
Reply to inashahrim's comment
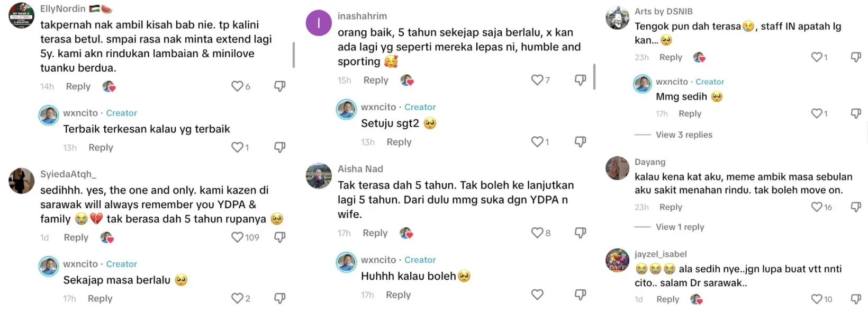(x=376, y=80)
